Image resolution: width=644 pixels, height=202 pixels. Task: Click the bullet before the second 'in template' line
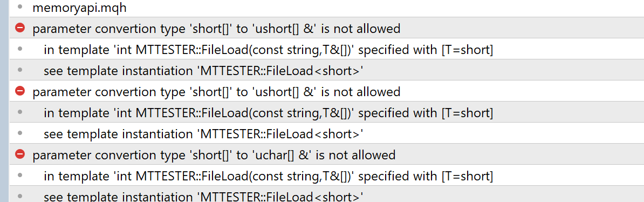click(20, 112)
